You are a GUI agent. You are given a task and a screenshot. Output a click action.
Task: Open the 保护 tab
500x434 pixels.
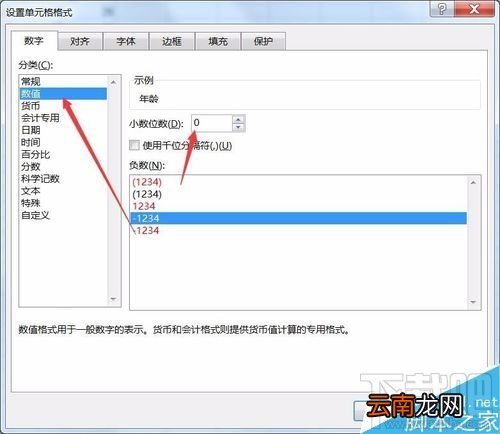pos(263,41)
